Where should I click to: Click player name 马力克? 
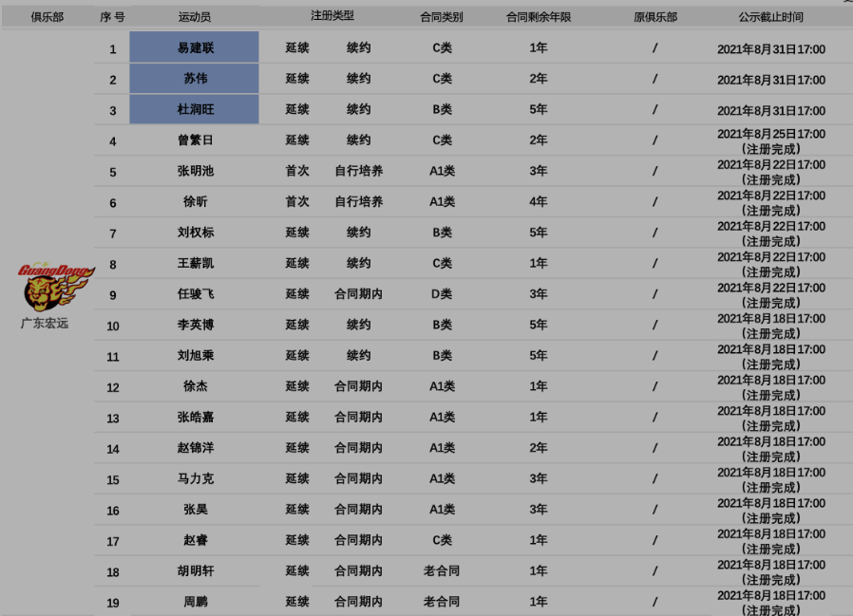point(196,478)
